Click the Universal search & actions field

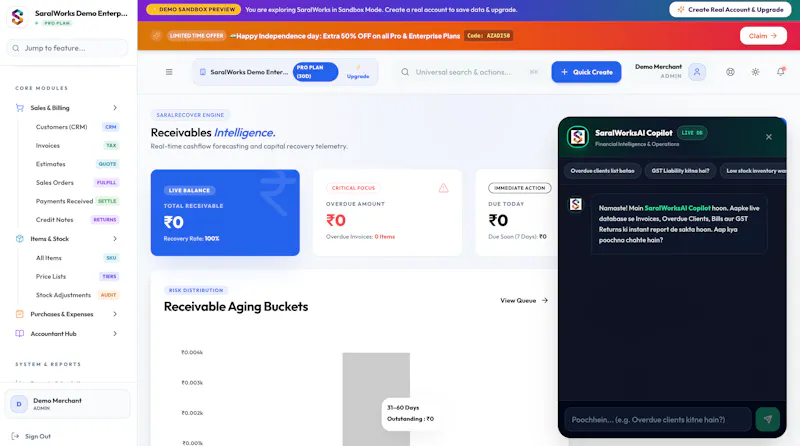coord(469,72)
